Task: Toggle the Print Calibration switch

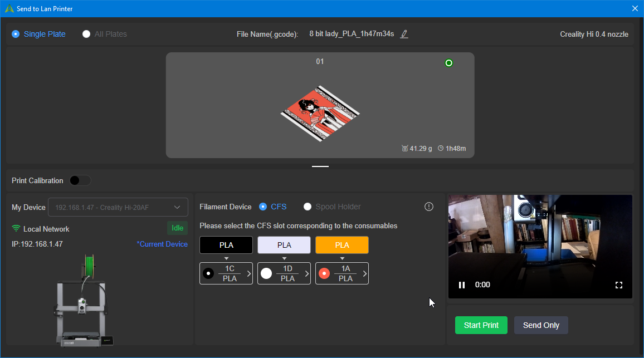Action: click(x=80, y=180)
